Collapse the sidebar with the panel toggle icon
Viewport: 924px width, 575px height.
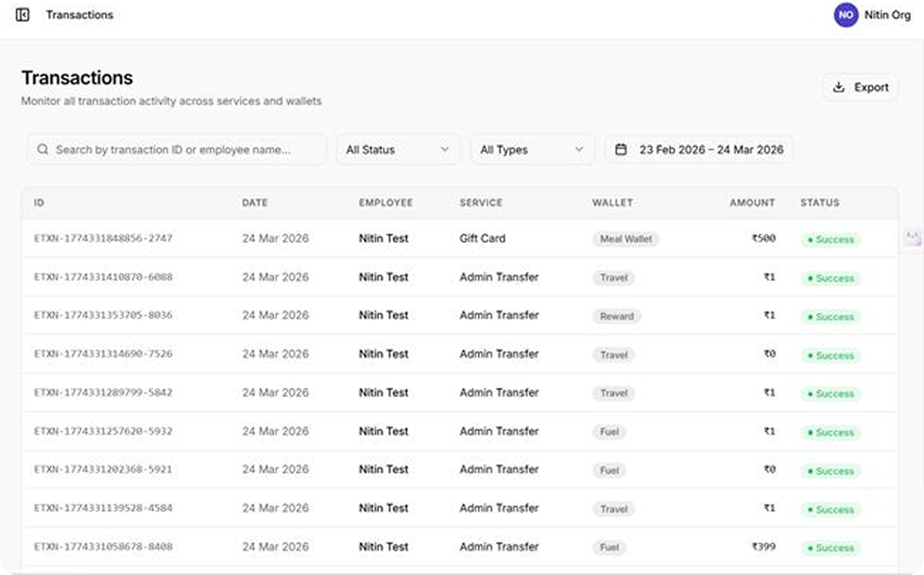(22, 15)
